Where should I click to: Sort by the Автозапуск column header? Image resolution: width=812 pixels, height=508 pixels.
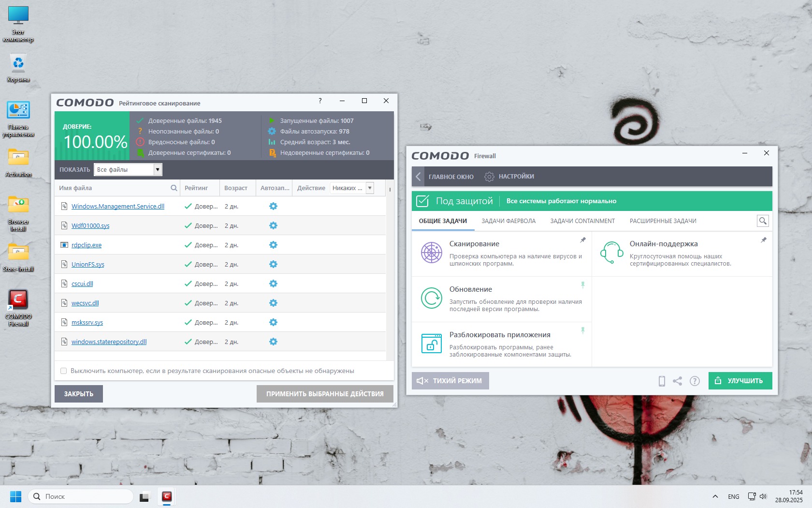274,188
